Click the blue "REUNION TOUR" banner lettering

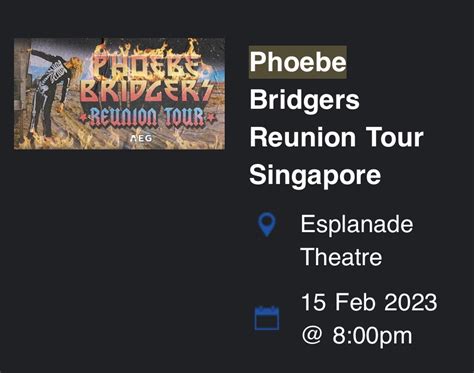pyautogui.click(x=147, y=117)
